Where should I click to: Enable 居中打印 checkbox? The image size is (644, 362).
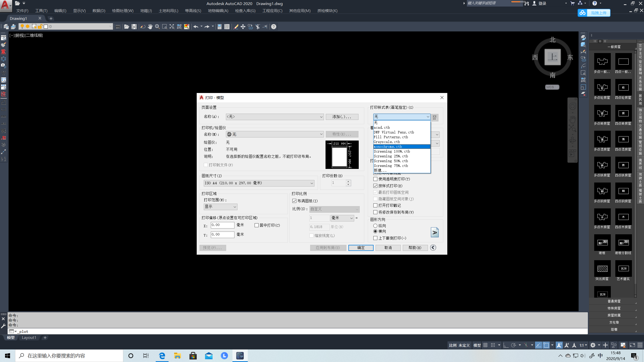(x=257, y=225)
